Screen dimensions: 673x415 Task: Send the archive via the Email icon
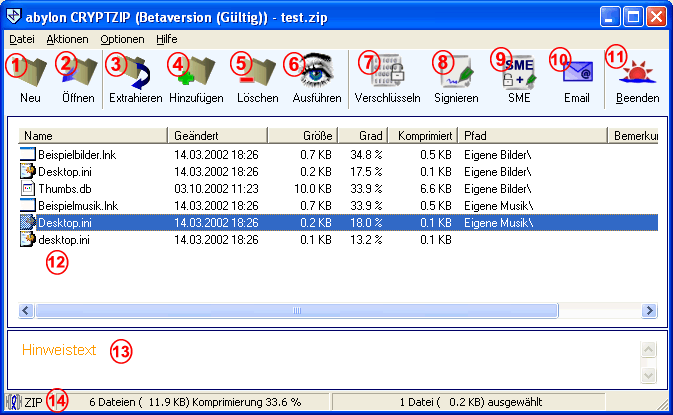point(578,72)
